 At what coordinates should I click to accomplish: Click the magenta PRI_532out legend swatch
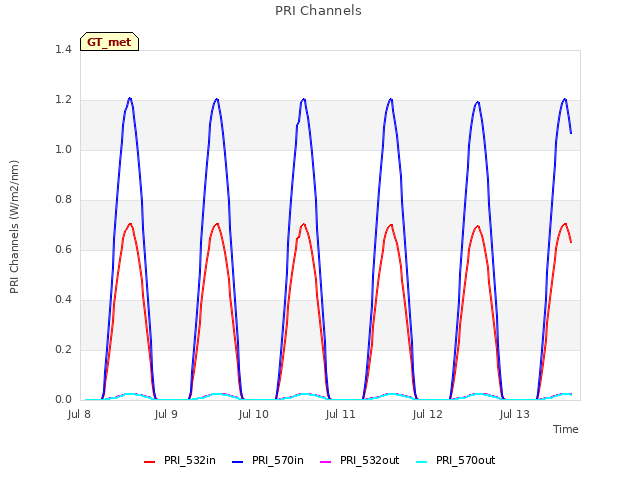(326, 462)
